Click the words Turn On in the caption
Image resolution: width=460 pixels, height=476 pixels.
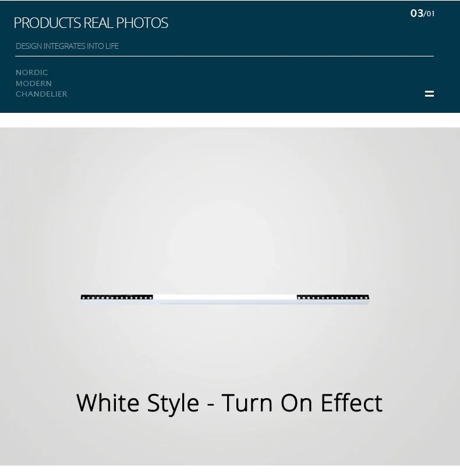267,403
